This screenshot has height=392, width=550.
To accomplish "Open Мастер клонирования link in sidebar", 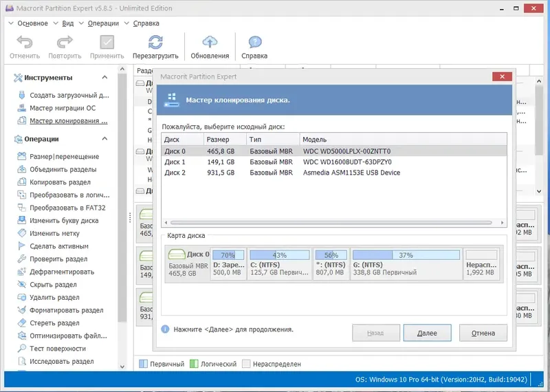I will (68, 121).
